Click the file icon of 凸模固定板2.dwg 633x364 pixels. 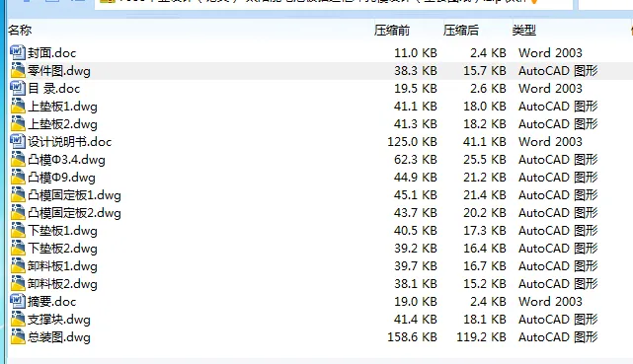18,212
